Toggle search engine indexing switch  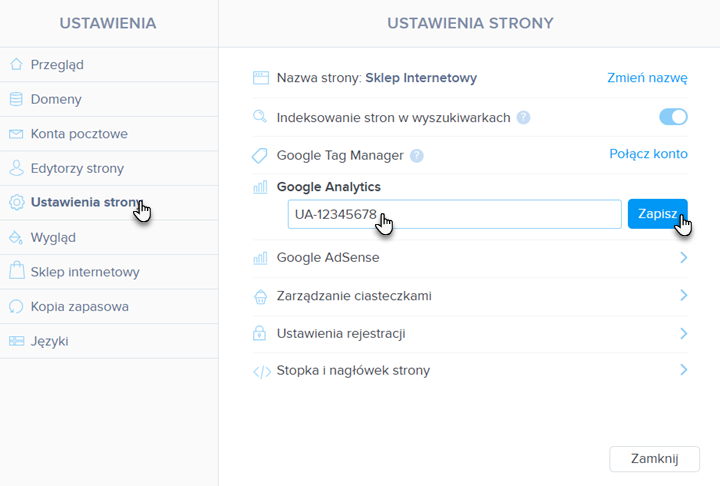pos(673,117)
